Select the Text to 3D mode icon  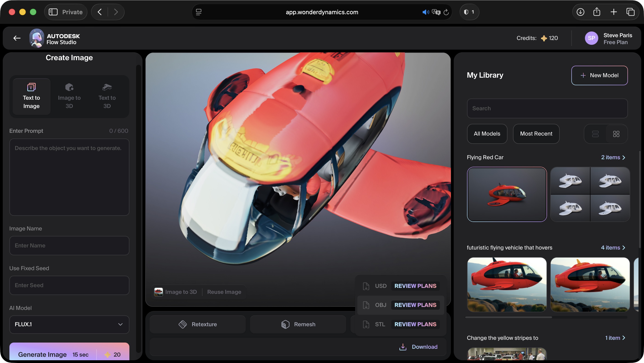(107, 87)
